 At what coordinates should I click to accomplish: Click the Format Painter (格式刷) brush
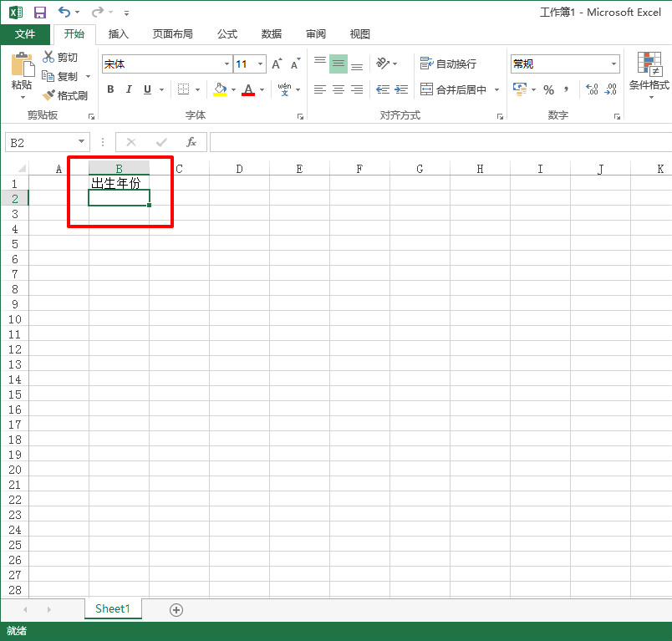[x=48, y=95]
